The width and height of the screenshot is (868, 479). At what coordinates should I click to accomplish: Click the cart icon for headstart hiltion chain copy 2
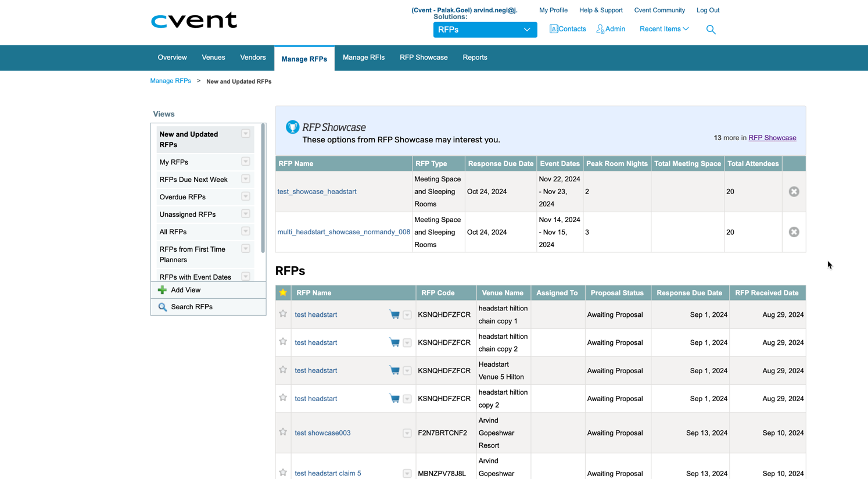point(394,343)
